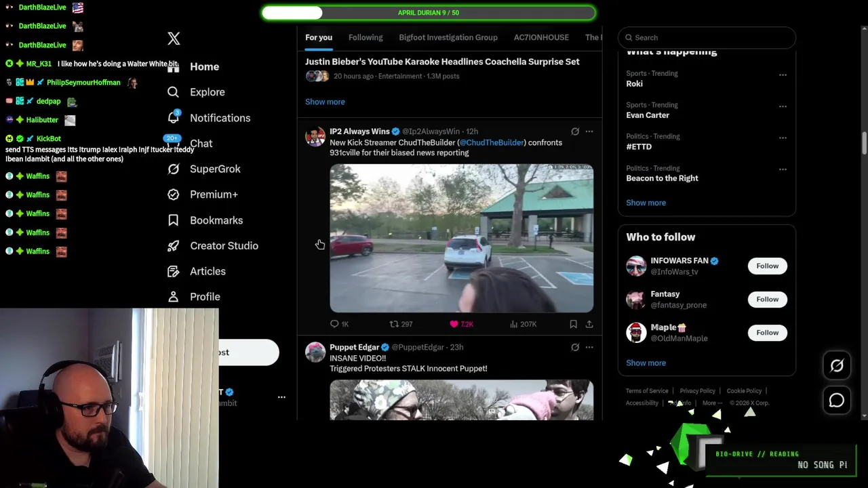This screenshot has height=488, width=868.
Task: Click April Durian progress bar
Action: (x=428, y=13)
